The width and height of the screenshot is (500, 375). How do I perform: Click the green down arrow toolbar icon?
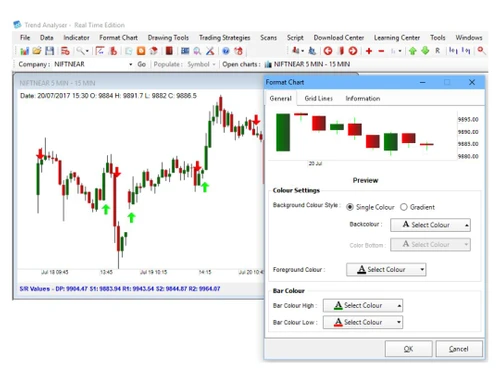(x=425, y=51)
